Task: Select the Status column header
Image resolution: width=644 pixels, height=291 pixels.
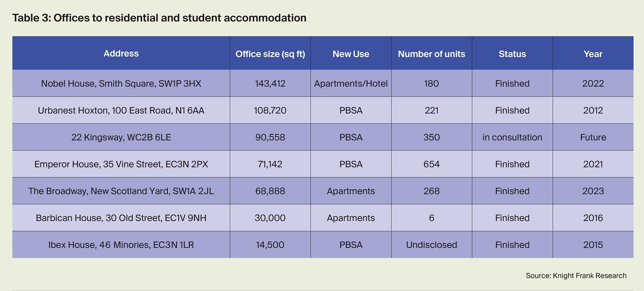Action: click(x=512, y=54)
